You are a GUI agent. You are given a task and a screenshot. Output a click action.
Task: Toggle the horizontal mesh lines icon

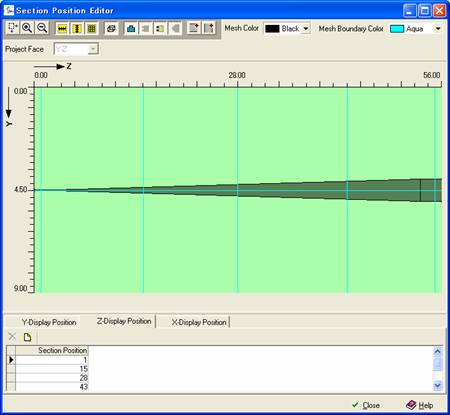coord(62,29)
